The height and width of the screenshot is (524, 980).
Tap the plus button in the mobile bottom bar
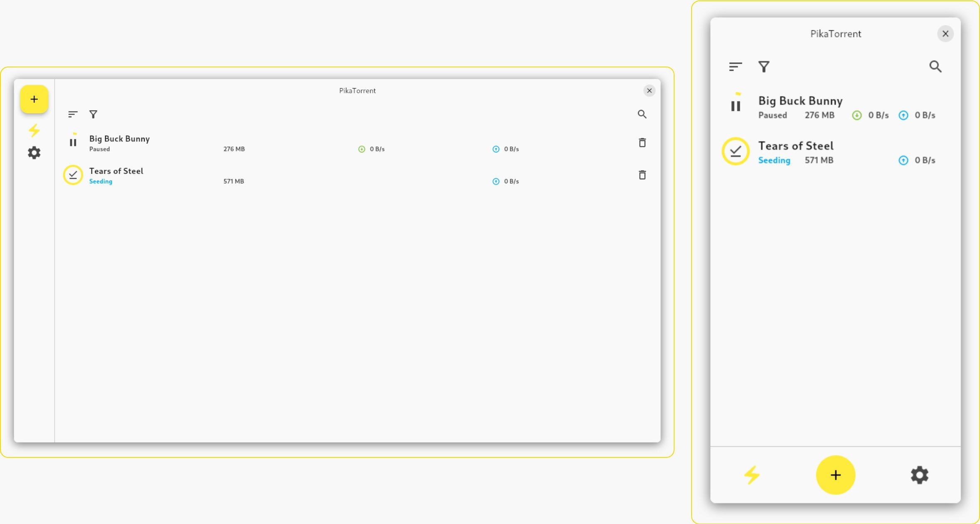(836, 475)
